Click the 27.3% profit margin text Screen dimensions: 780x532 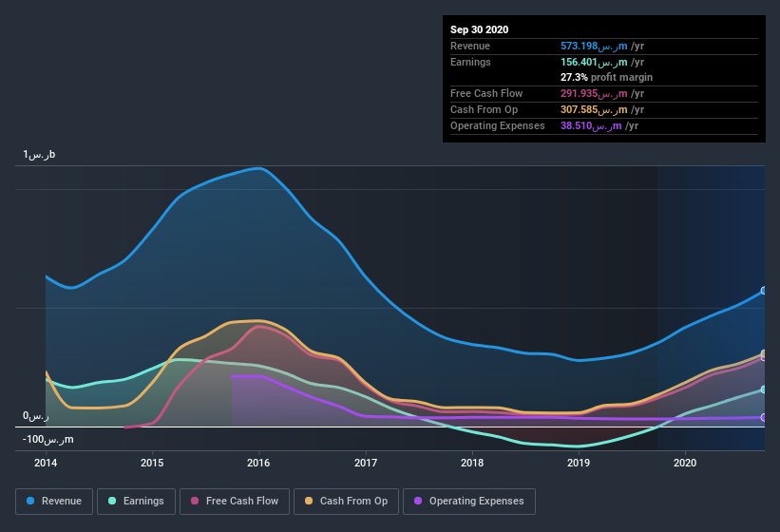coord(606,78)
